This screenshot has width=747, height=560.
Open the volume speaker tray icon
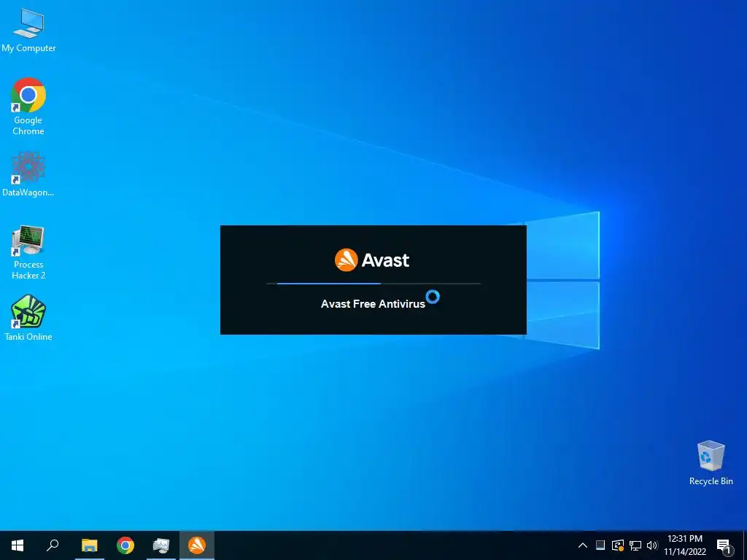click(652, 545)
